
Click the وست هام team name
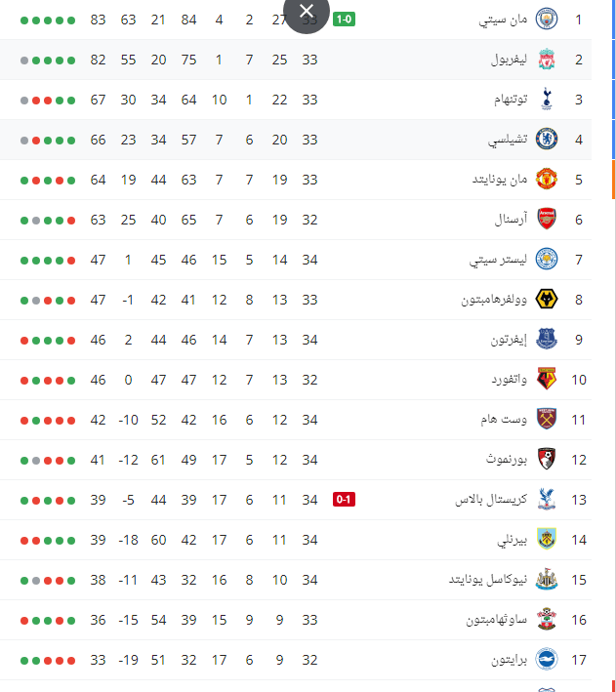(x=504, y=420)
